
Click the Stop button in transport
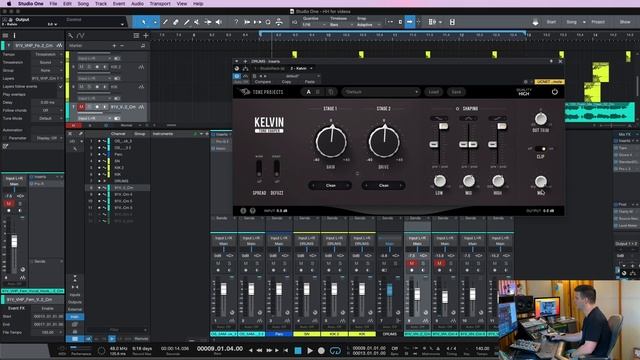pos(298,351)
